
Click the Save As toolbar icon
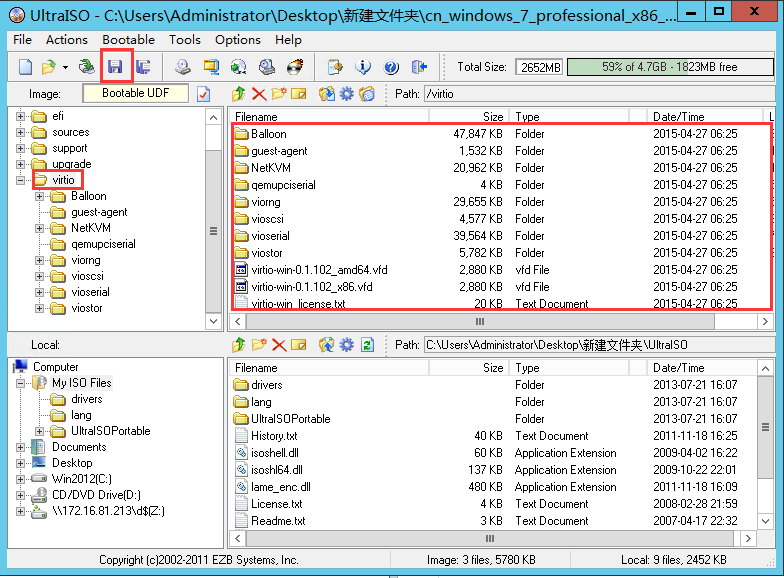point(144,66)
